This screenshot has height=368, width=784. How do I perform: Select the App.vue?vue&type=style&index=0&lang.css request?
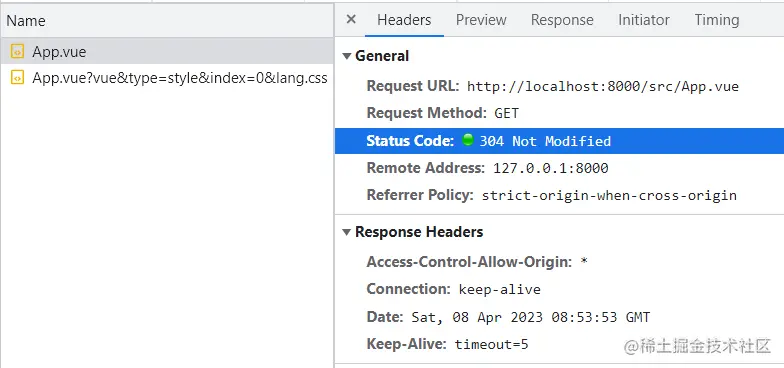(167, 78)
